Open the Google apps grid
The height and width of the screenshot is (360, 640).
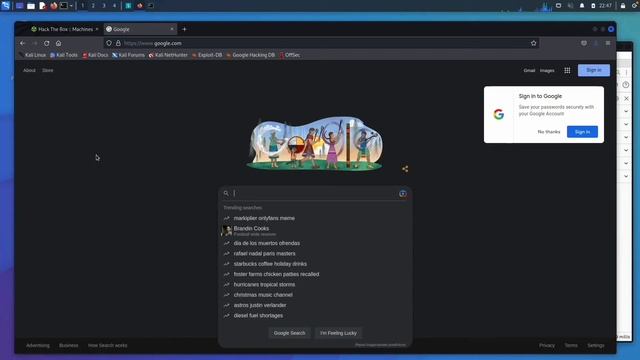point(567,70)
